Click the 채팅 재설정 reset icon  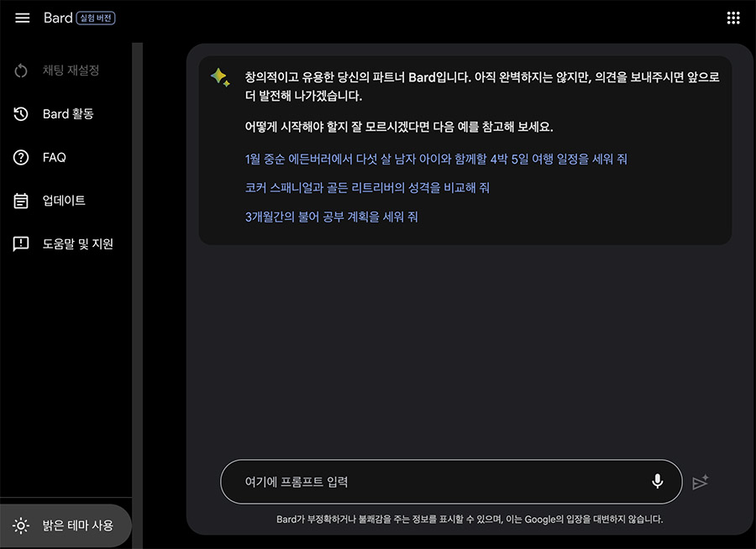tap(21, 71)
